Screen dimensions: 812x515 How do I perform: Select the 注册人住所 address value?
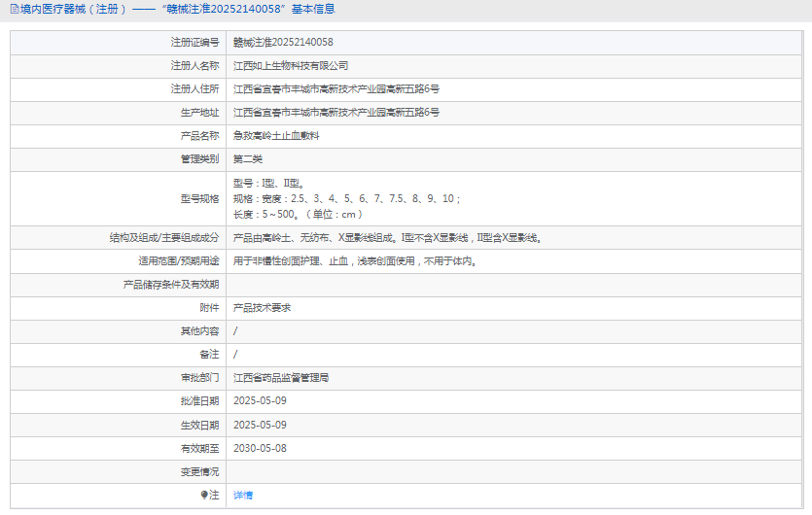point(336,89)
